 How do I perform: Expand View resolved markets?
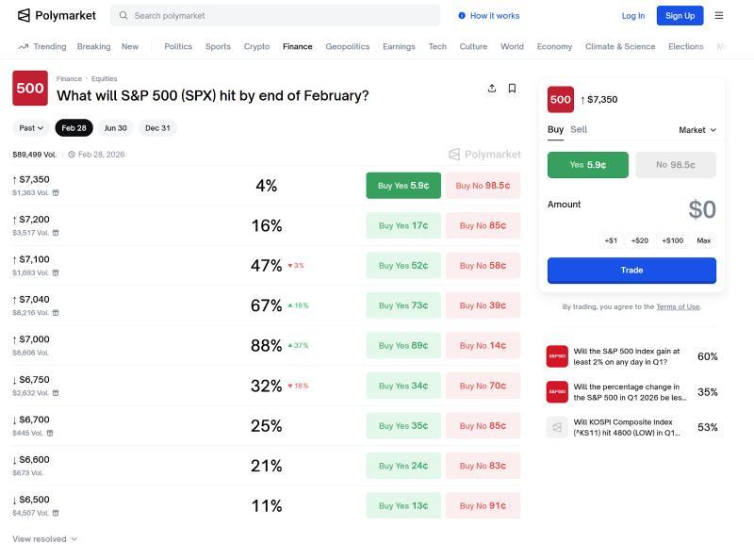tap(44, 539)
